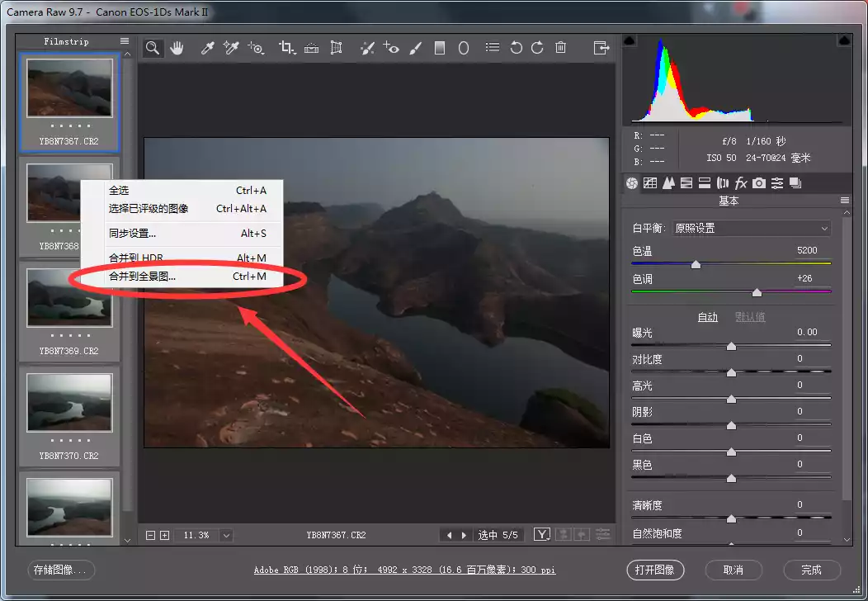
Task: Select the YB8N7370.CR2 thumbnail
Action: coord(69,402)
